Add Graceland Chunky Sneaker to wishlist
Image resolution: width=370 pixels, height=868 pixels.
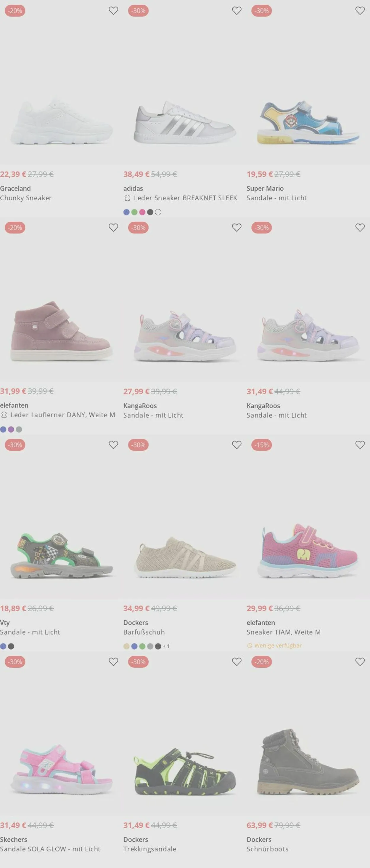(113, 11)
